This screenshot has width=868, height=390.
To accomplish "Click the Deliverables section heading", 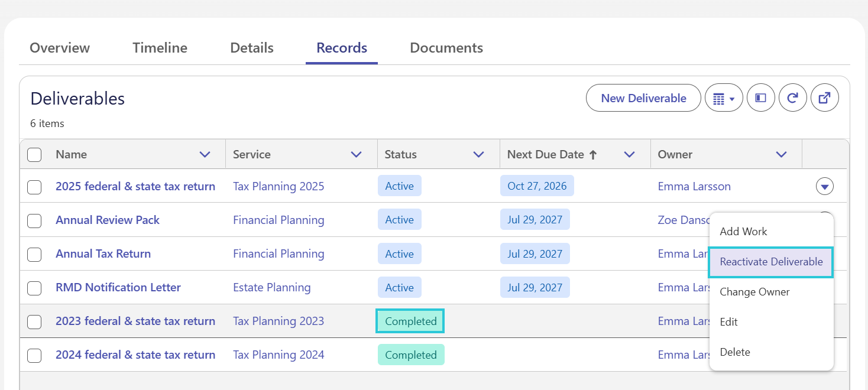I will (x=77, y=98).
